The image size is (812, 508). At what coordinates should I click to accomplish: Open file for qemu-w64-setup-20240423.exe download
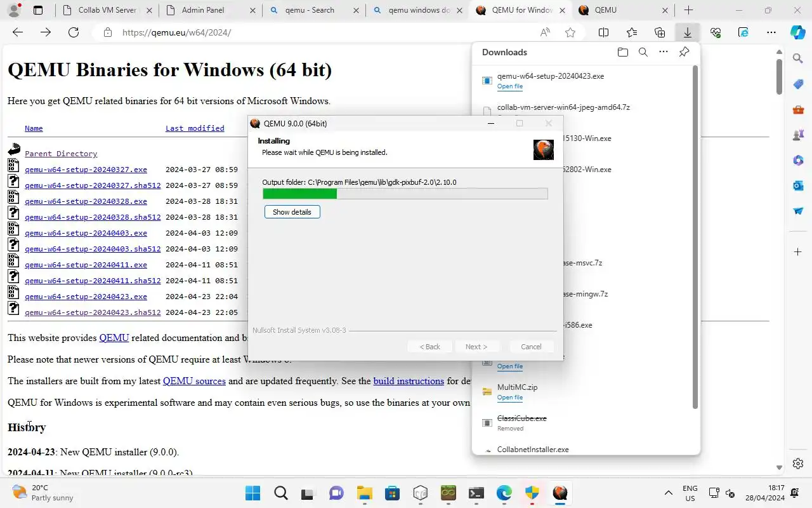(509, 86)
